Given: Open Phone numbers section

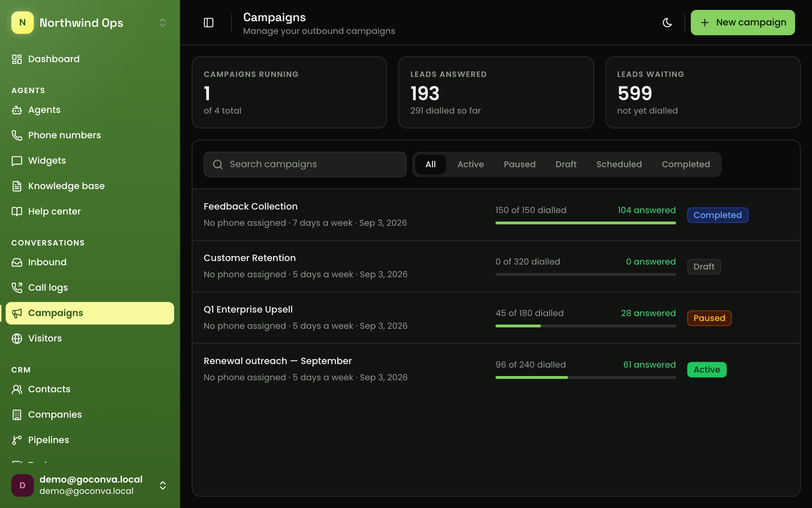Looking at the screenshot, I should coord(90,135).
